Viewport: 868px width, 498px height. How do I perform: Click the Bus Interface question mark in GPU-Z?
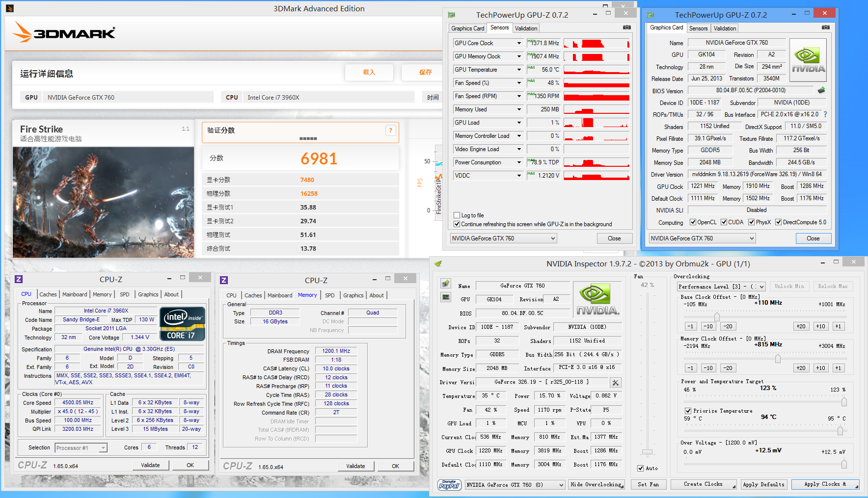click(x=825, y=114)
